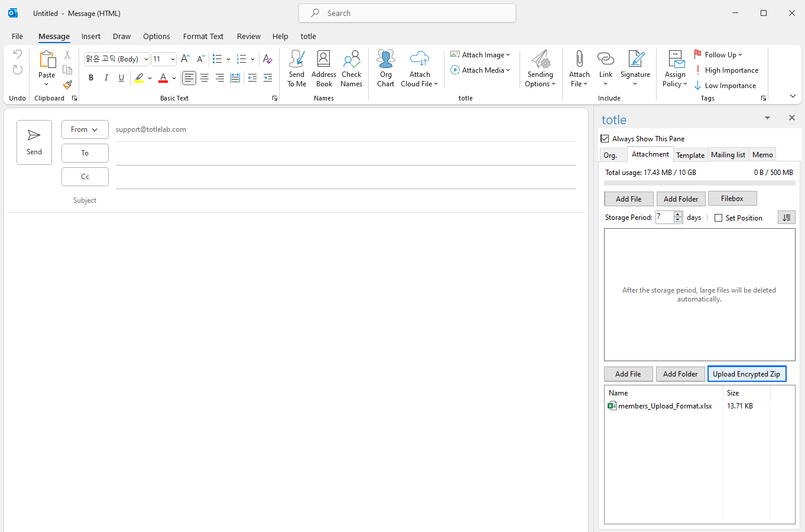This screenshot has width=805, height=532.
Task: Open Follow Up flag dropdown
Action: point(718,54)
